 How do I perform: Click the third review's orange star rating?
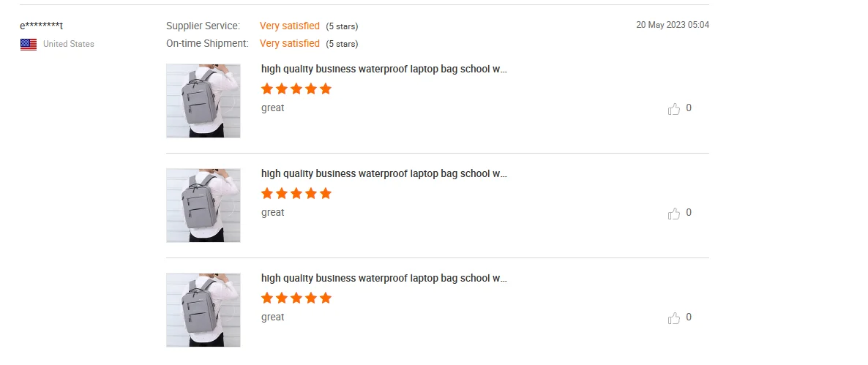[x=296, y=298]
